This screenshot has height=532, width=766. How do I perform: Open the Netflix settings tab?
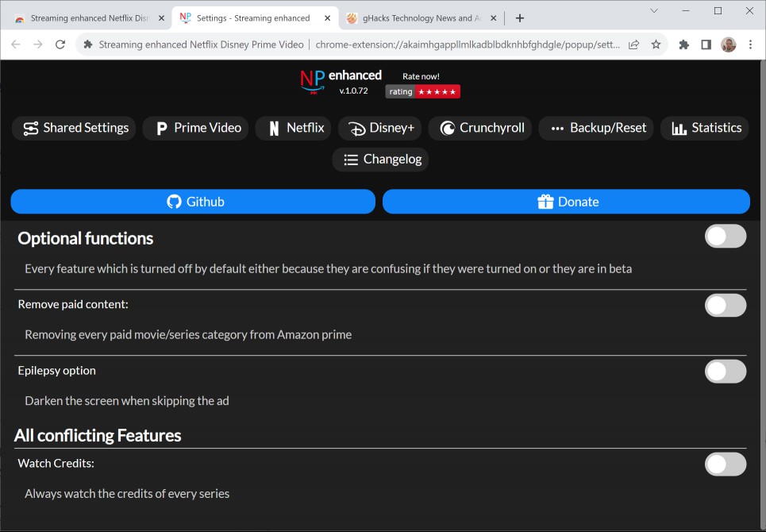point(293,128)
